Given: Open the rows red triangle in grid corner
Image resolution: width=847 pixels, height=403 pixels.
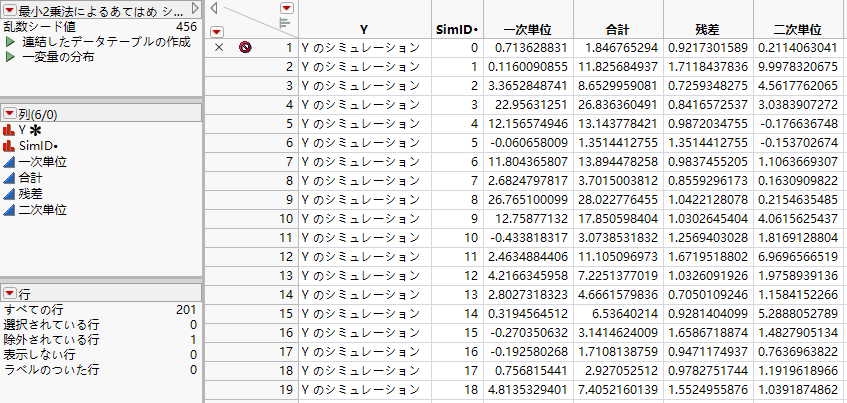Looking at the screenshot, I should pos(216,31).
